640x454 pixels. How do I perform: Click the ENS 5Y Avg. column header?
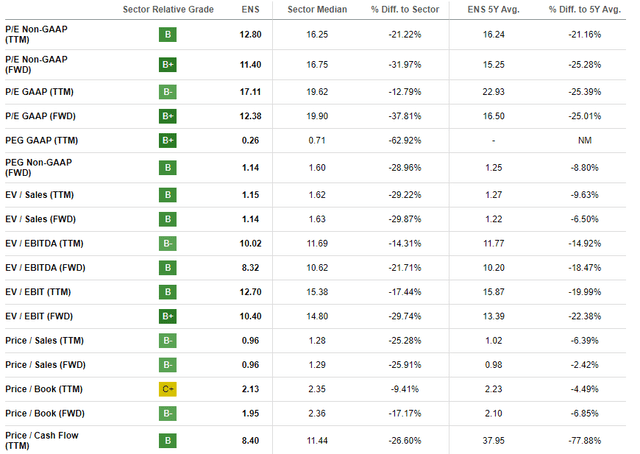click(493, 9)
